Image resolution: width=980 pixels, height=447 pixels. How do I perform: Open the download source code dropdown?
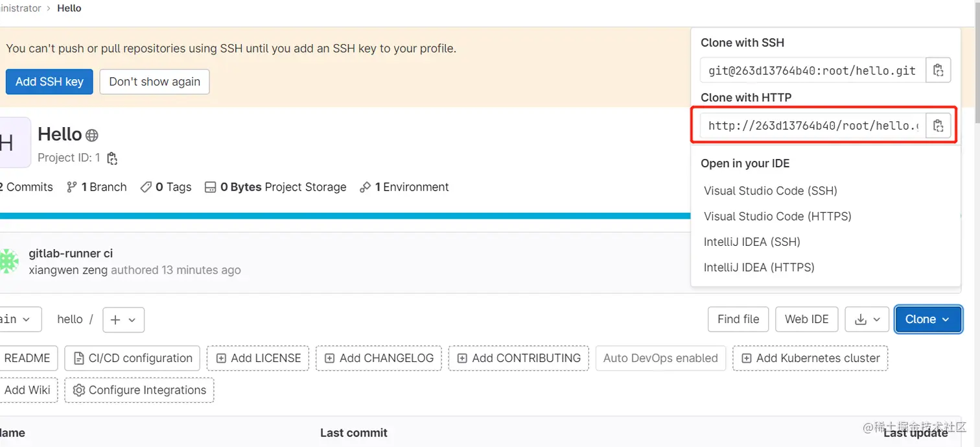(x=867, y=319)
